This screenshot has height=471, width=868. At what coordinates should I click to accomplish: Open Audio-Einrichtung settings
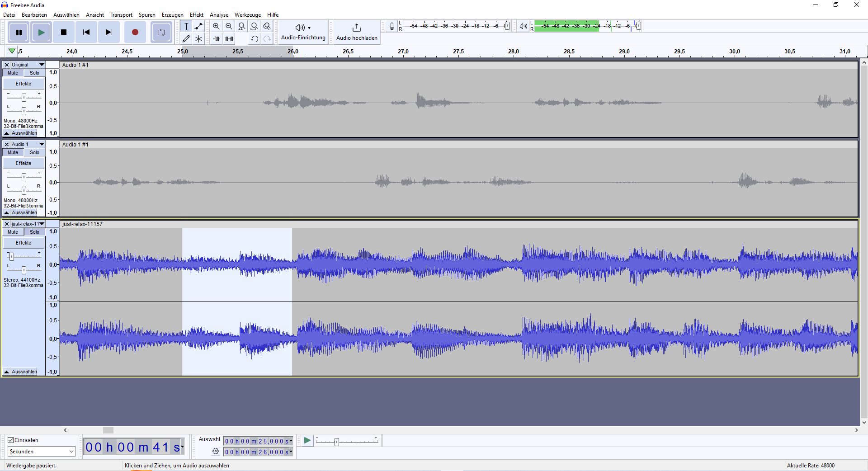click(x=303, y=32)
